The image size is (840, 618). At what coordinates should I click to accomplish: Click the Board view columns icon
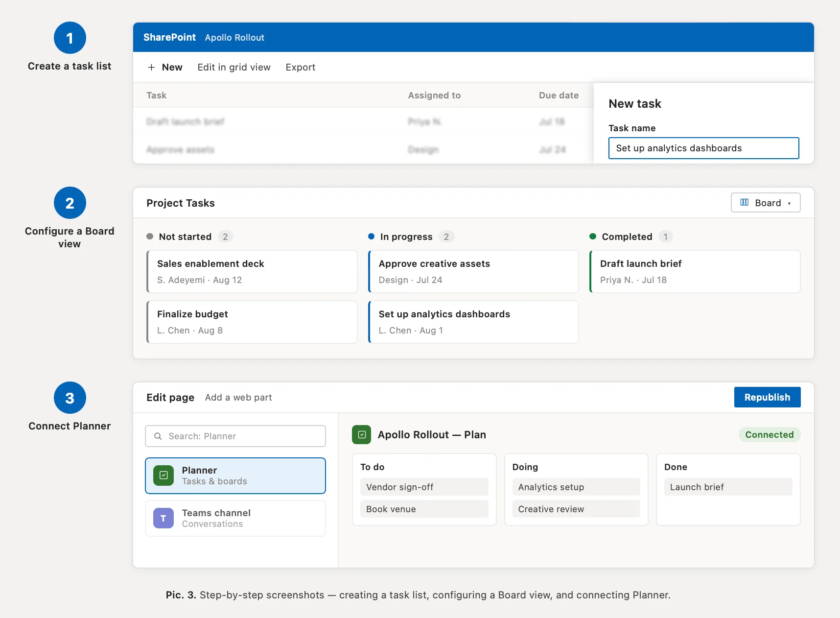(x=744, y=202)
